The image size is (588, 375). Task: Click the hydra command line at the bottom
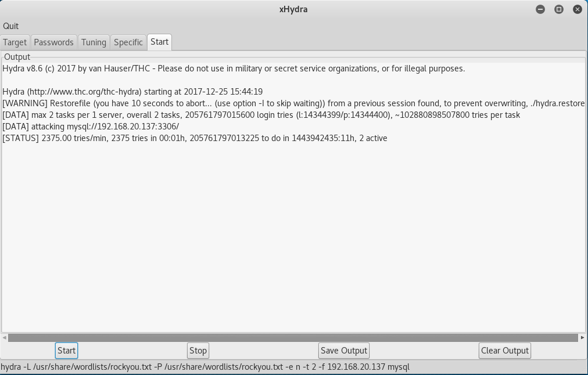click(x=205, y=367)
